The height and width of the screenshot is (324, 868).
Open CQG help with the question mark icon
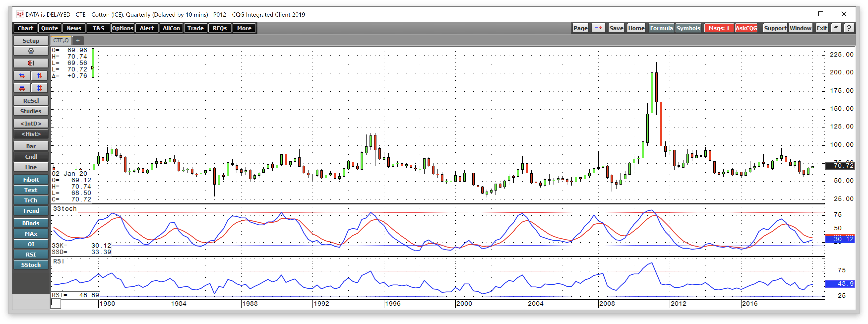pyautogui.click(x=849, y=28)
